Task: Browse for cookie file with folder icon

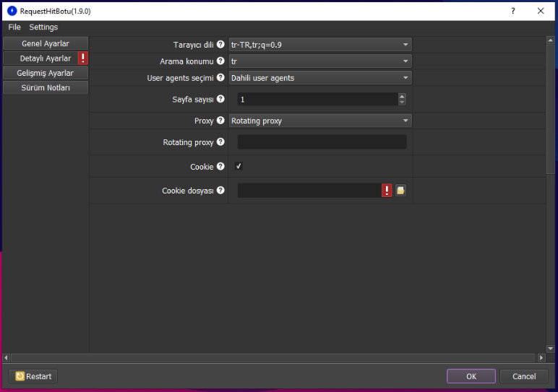Action: (x=400, y=191)
